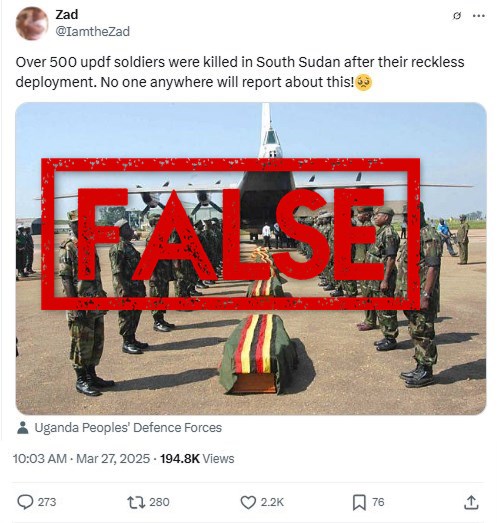Image resolution: width=497 pixels, height=523 pixels.
Task: Open the tweet's coffin photo
Action: click(x=251, y=258)
